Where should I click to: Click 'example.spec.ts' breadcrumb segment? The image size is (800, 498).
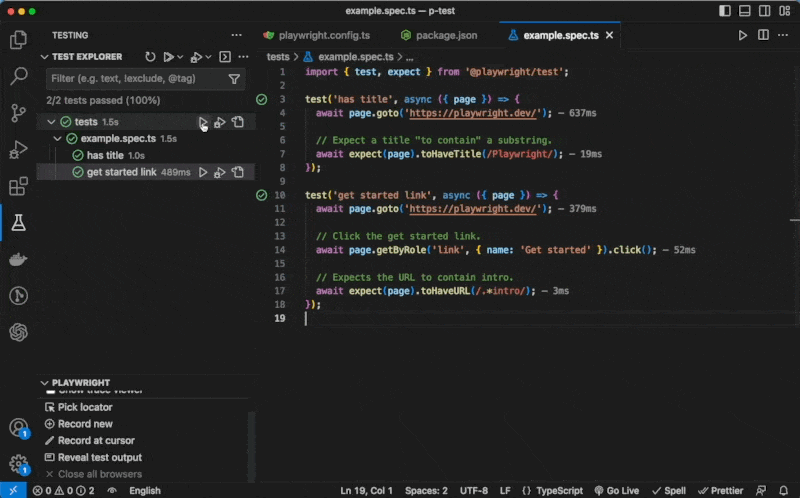356,57
